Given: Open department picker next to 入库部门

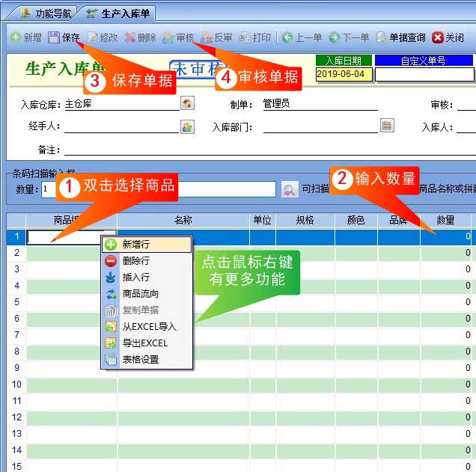Looking at the screenshot, I should tap(387, 125).
